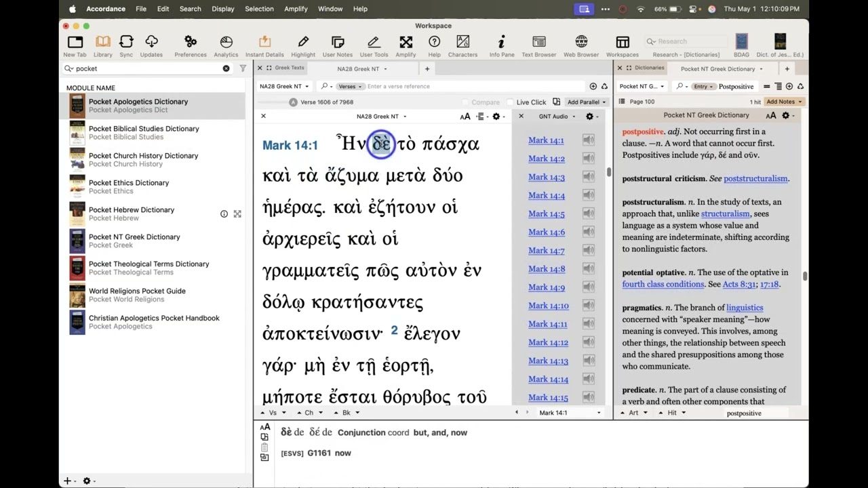
Task: Enable the Compare checkbox
Action: [x=465, y=102]
